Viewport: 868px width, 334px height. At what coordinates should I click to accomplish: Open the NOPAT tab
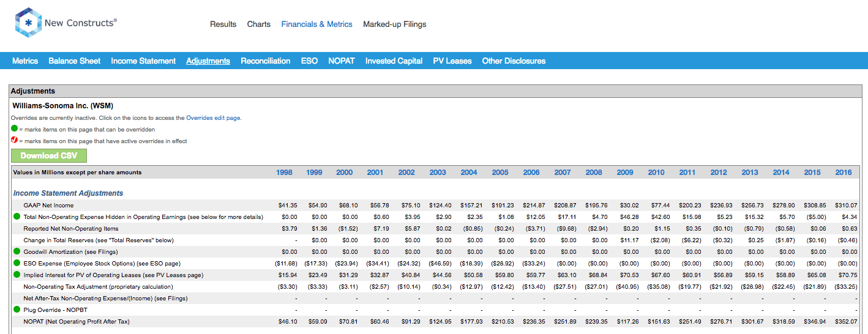(342, 61)
